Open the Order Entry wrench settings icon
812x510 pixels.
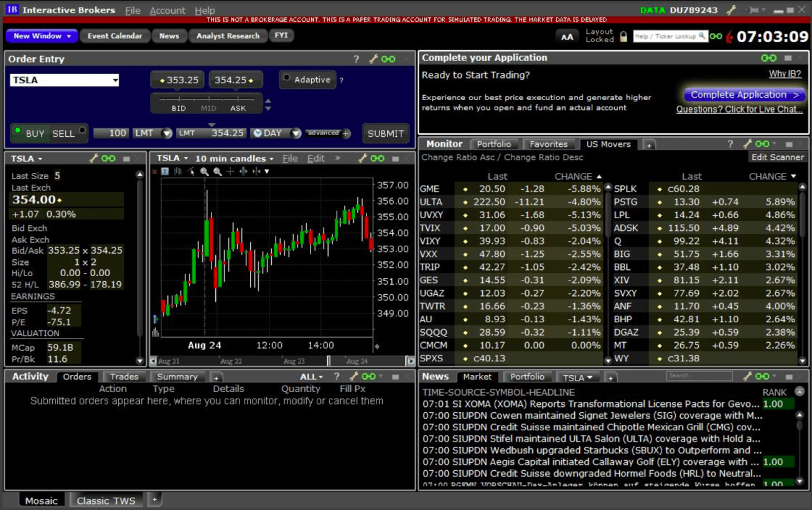372,59
